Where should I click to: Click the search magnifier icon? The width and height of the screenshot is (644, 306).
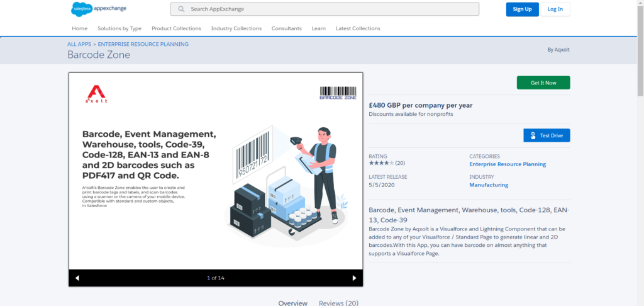click(x=181, y=9)
